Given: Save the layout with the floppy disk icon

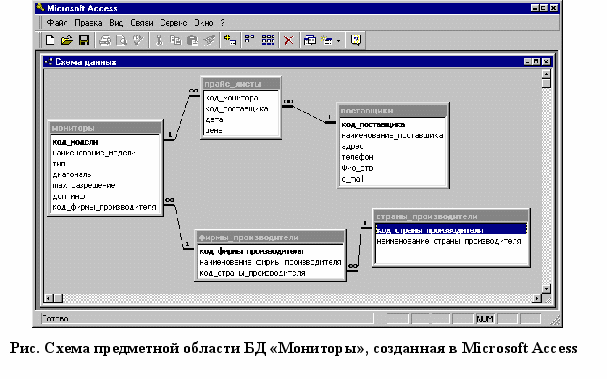Looking at the screenshot, I should click(84, 40).
